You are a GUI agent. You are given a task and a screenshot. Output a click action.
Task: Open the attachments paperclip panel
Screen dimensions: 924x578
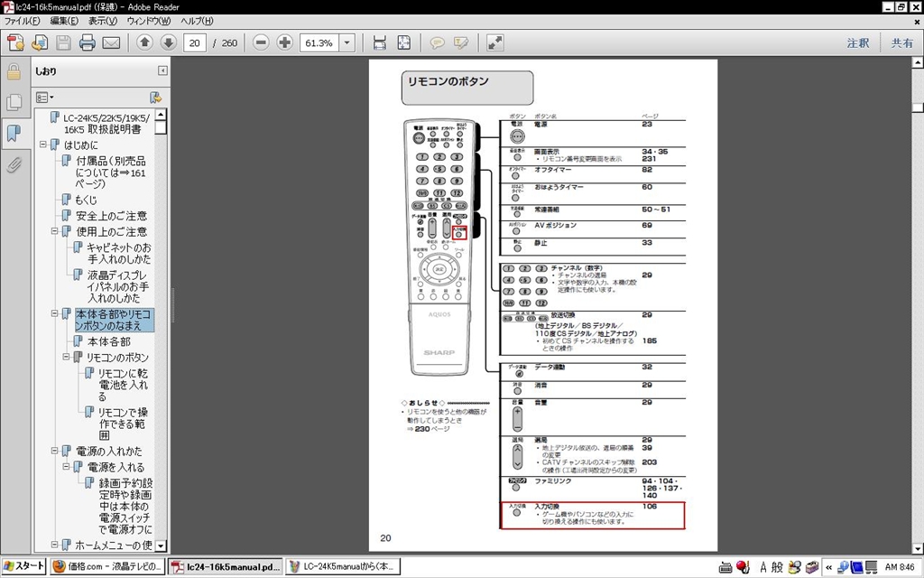click(x=14, y=164)
